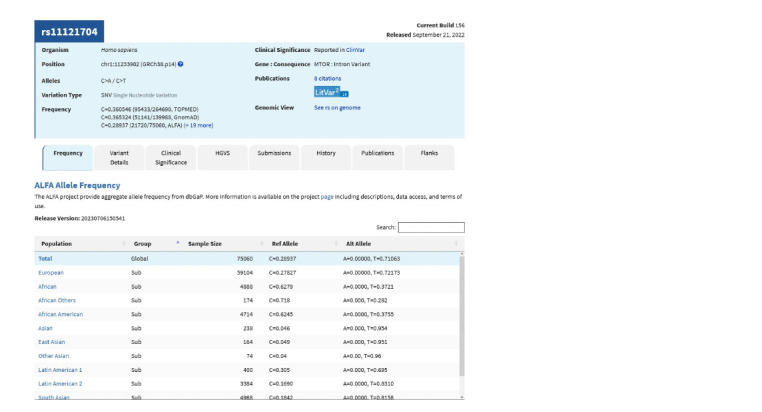Open the African Others population link

(57, 301)
